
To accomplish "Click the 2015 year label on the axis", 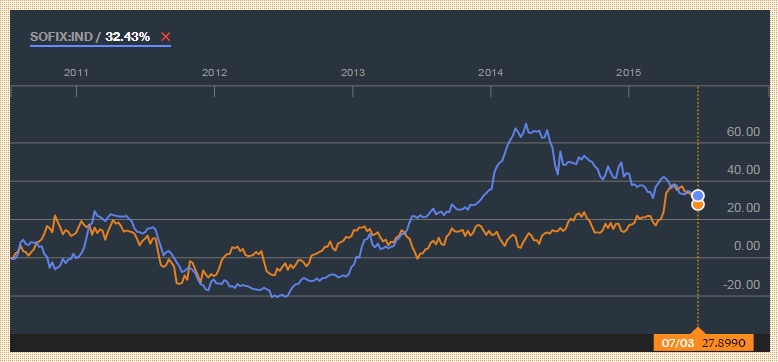I will [x=629, y=73].
